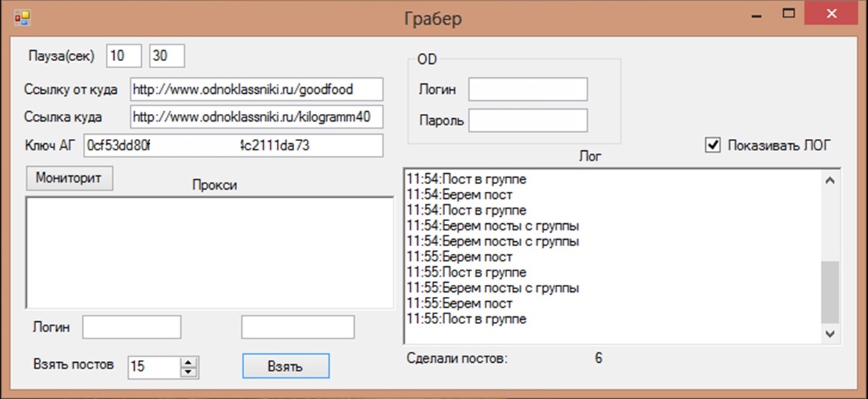The height and width of the screenshot is (399, 868).
Task: Click the Грабер app icon in title bar
Action: pos(22,16)
